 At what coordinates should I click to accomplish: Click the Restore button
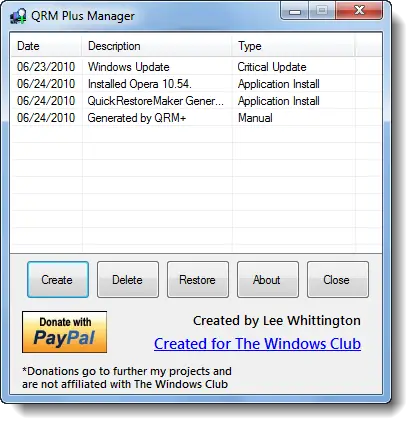198,279
